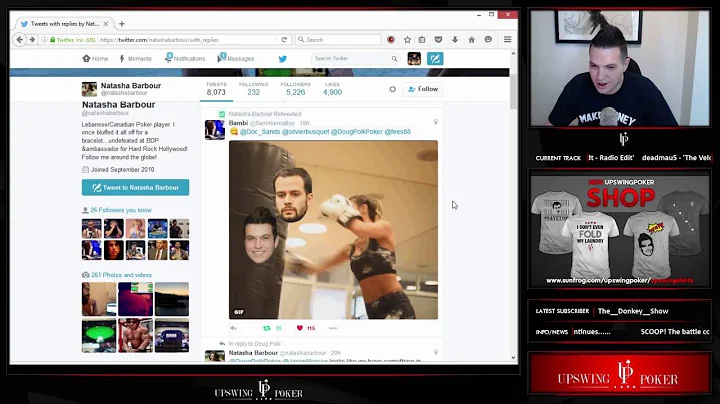Open a new browser tab
The height and width of the screenshot is (404, 720).
[122, 24]
